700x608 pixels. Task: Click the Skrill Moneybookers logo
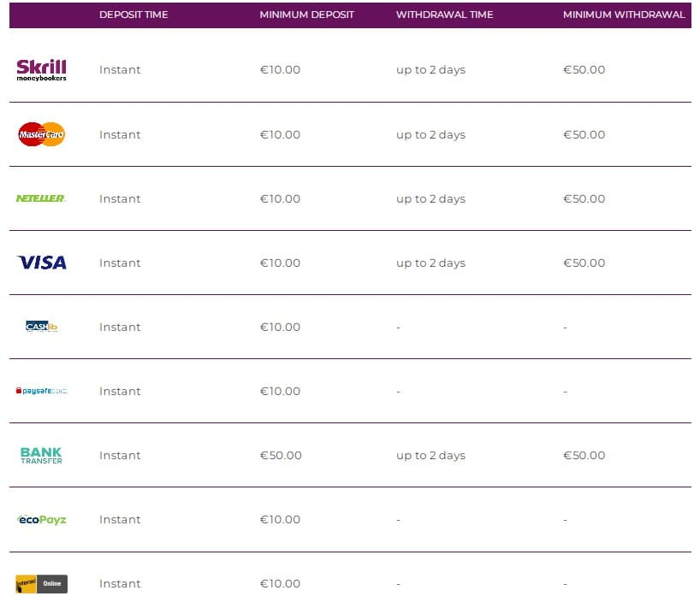tap(41, 70)
